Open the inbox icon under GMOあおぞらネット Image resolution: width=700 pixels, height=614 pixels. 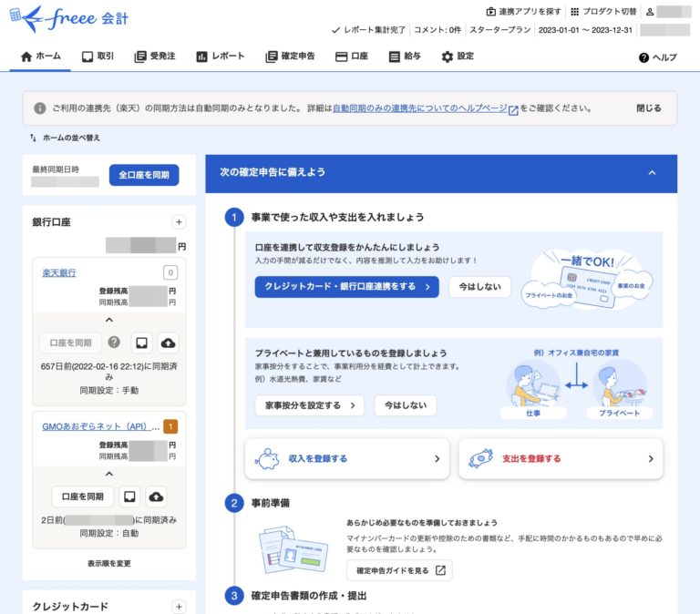click(129, 496)
